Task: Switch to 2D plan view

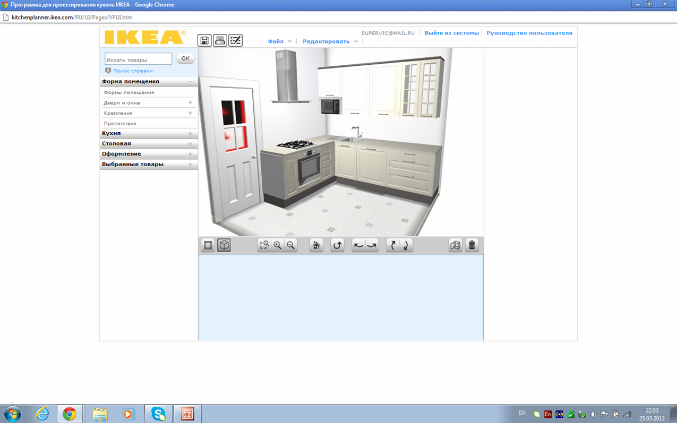Action: (208, 245)
